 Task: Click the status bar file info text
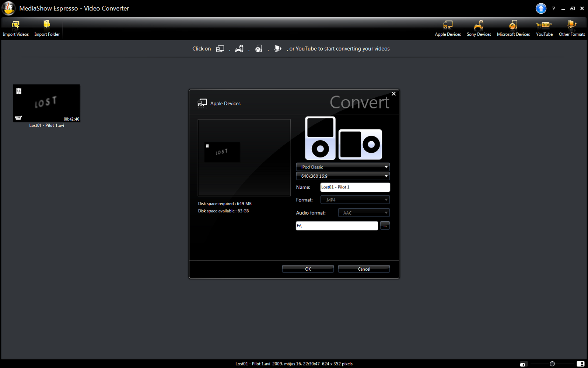[x=294, y=364]
